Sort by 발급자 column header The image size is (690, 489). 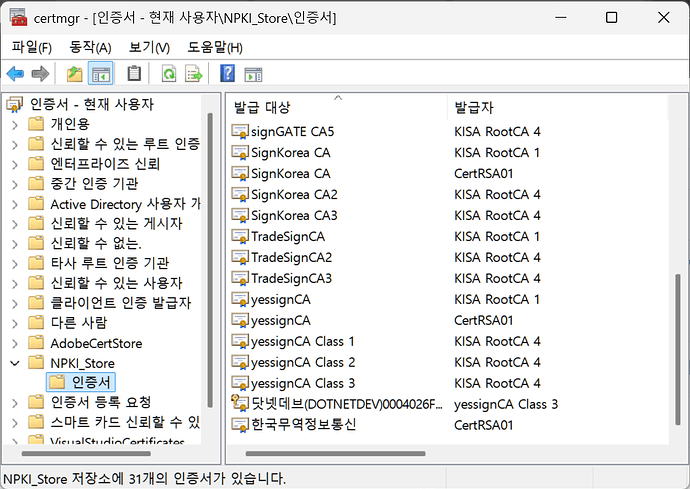558,107
